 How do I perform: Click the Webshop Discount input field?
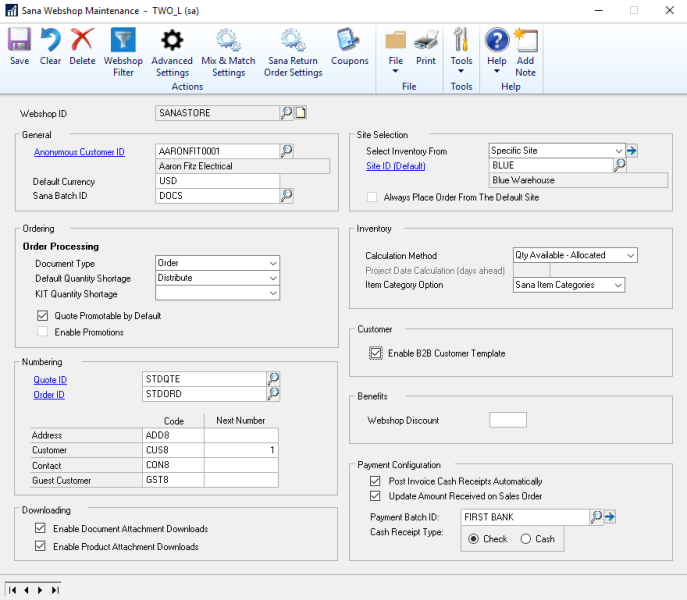click(507, 420)
